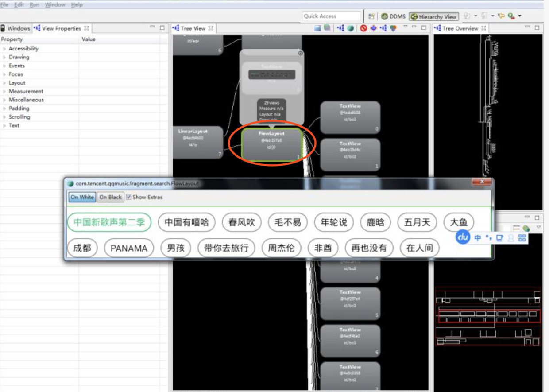
Task: Expand the Accessibility property group
Action: (x=4, y=49)
